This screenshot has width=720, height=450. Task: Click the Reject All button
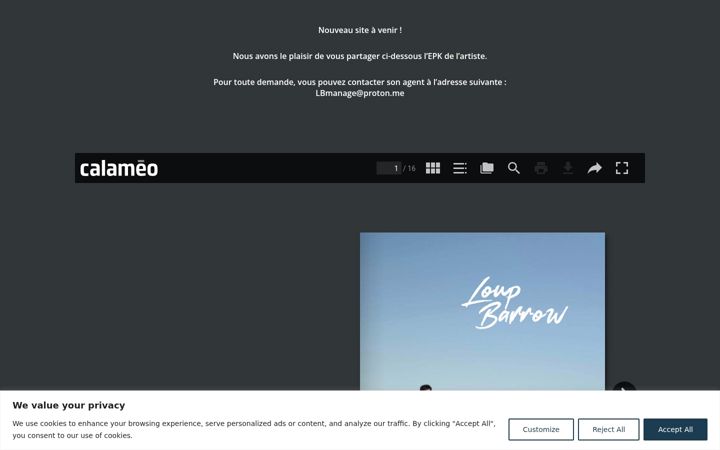click(608, 429)
